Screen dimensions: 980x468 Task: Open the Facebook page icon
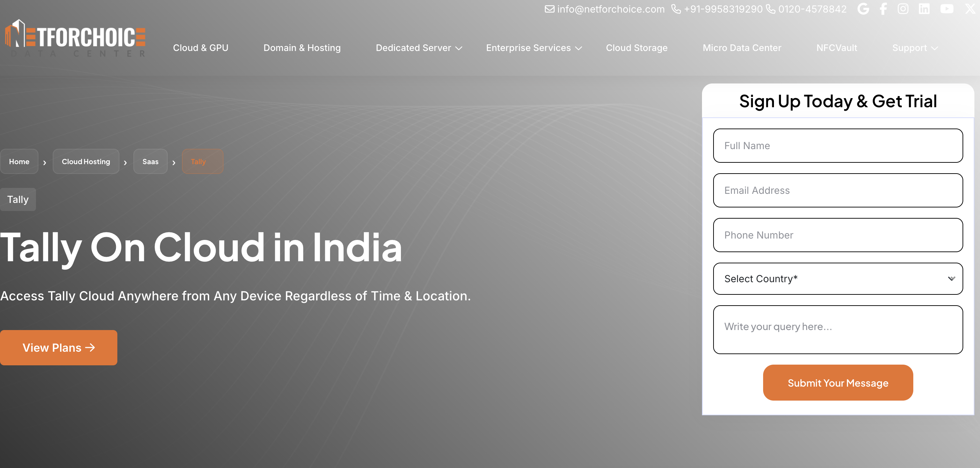[x=883, y=9]
